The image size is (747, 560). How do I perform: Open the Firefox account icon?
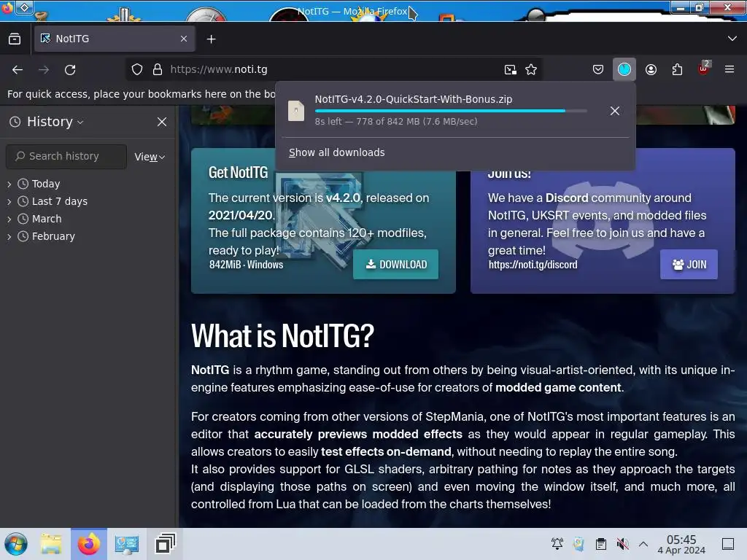pos(651,70)
